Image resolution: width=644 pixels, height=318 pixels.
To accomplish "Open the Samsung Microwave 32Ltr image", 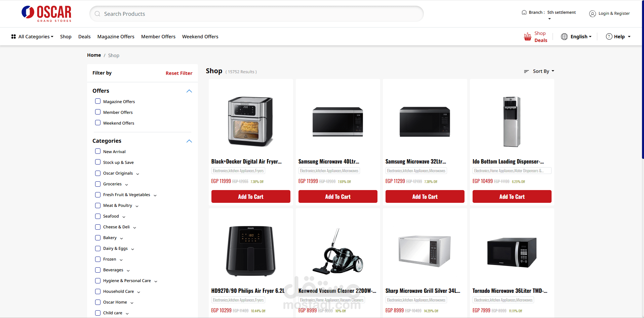I will [425, 122].
